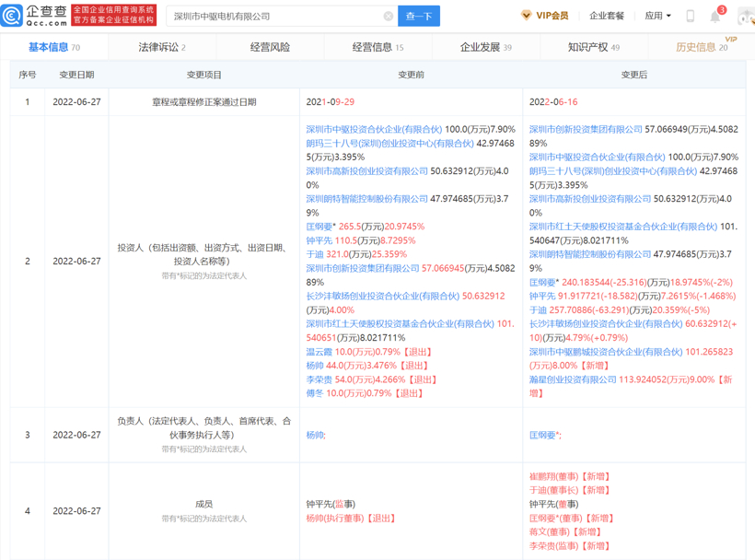This screenshot has width=755, height=560.
Task: Click 崔鹏翔 director name link
Action: point(543,477)
